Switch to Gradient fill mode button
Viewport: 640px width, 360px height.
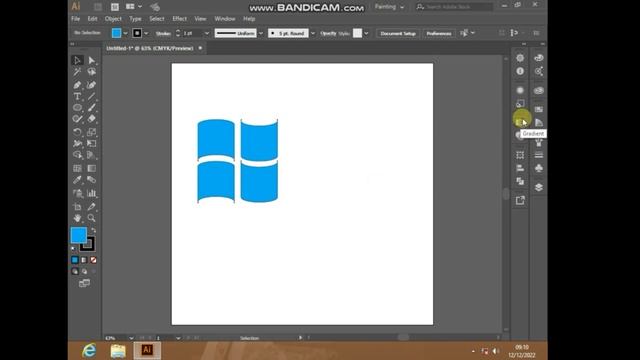(x=84, y=260)
